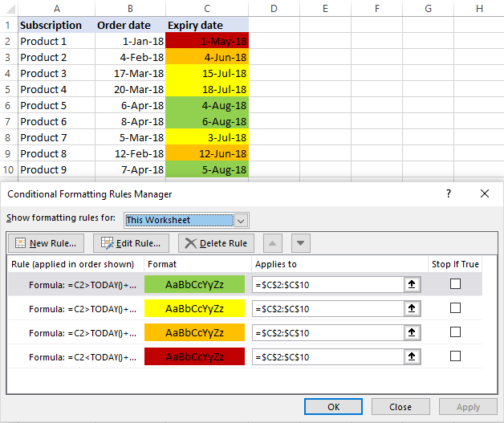Image resolution: width=504 pixels, height=423 pixels.
Task: Click the orange format preview swatch
Action: click(195, 332)
